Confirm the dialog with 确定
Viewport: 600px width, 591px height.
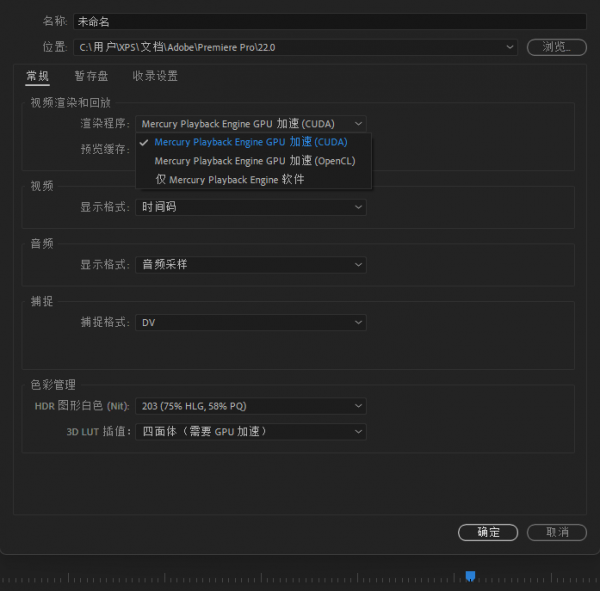pyautogui.click(x=488, y=532)
